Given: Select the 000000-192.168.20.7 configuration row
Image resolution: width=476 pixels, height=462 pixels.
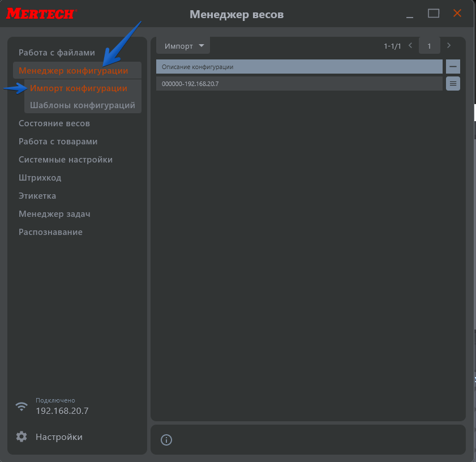Looking at the screenshot, I should pos(299,84).
